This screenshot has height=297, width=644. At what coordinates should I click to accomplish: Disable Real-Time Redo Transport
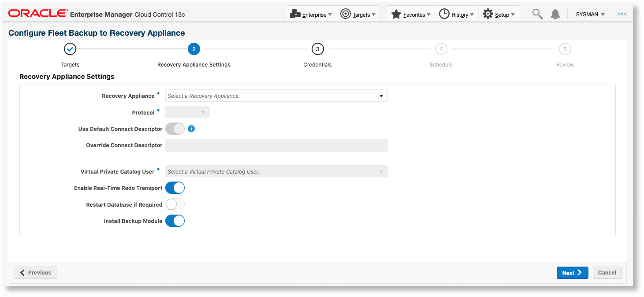tap(175, 188)
